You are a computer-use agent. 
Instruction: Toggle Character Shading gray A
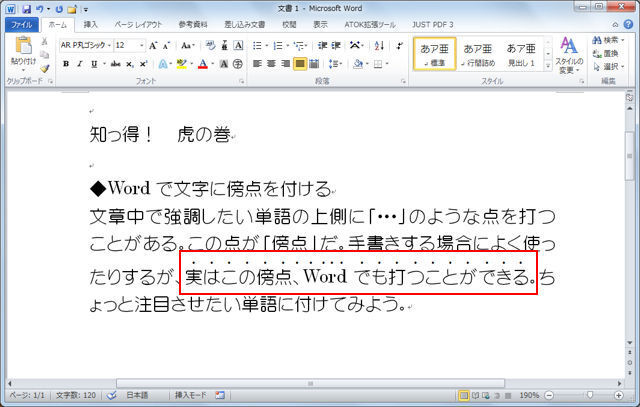coord(224,64)
